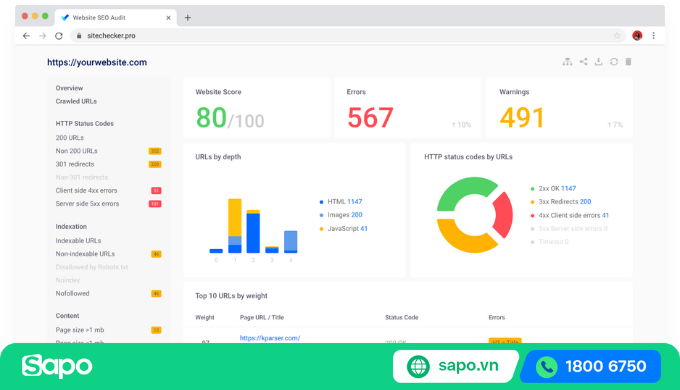This screenshot has width=680, height=390.
Task: Select Client side 4xx errors
Action: tap(86, 190)
